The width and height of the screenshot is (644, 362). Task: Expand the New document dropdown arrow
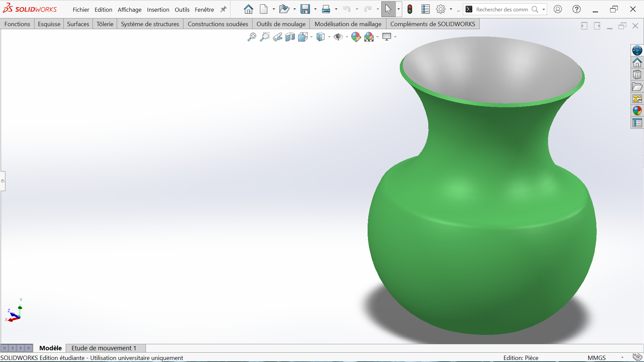tap(274, 9)
